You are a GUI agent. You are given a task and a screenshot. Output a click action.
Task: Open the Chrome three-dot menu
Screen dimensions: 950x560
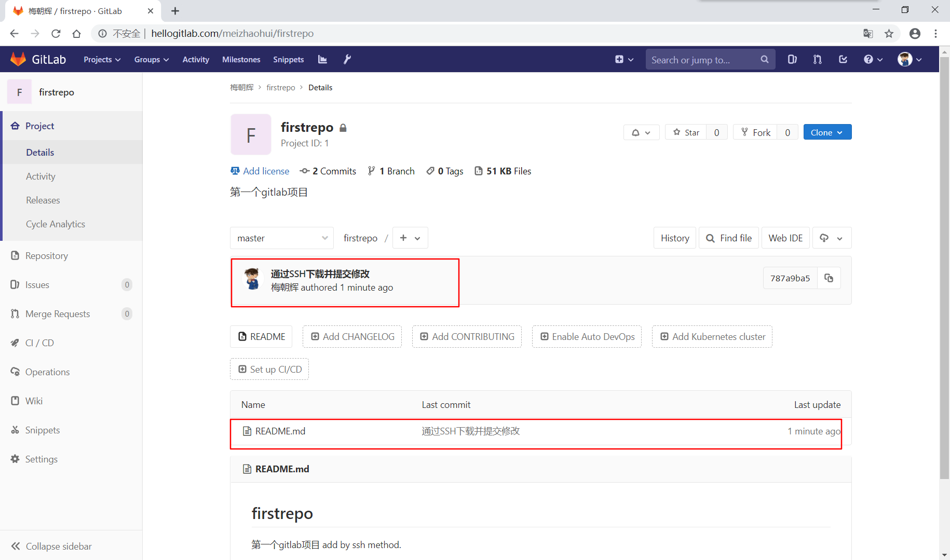tap(936, 33)
